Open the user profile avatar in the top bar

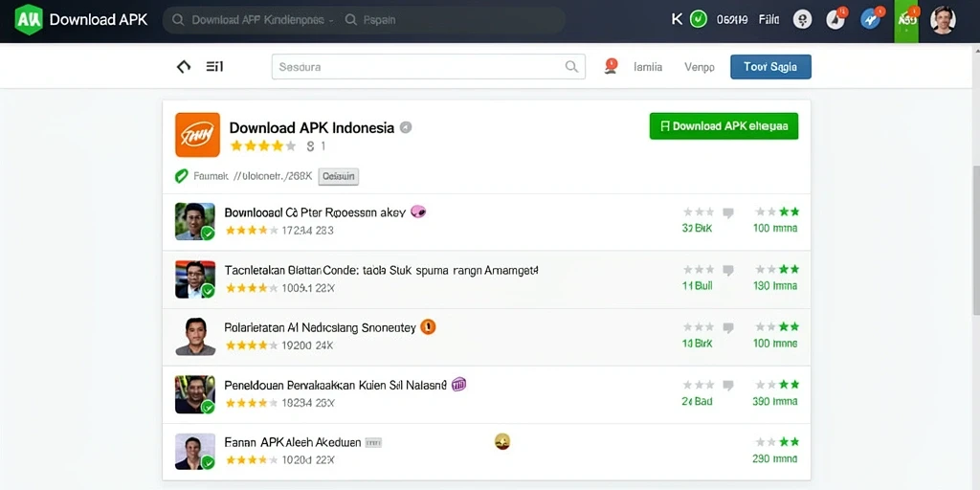pyautogui.click(x=943, y=20)
